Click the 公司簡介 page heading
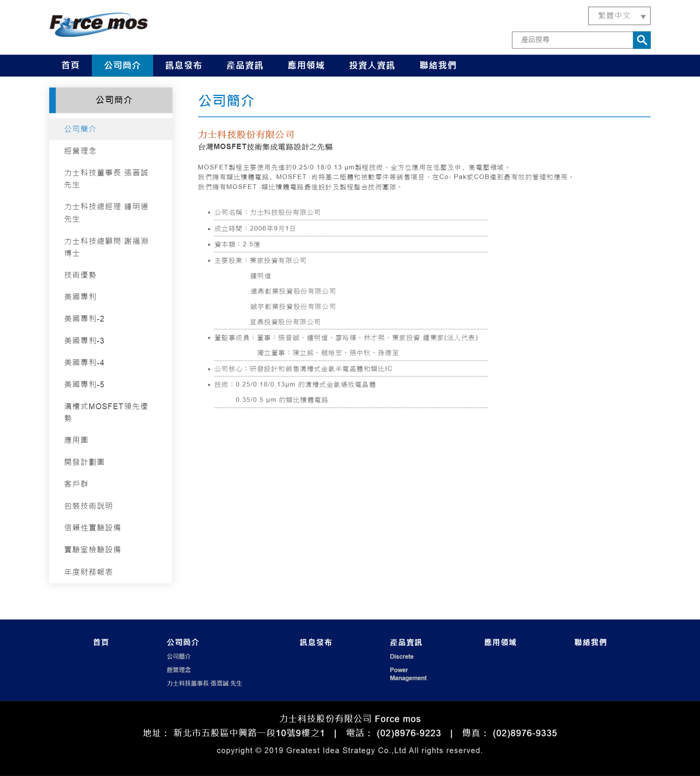This screenshot has height=776, width=700. 226,101
